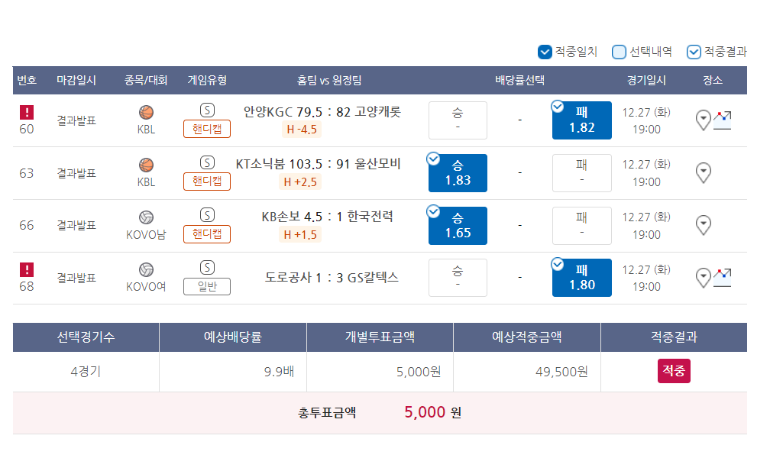Click volleyball icon for KOVO남 game

click(146, 217)
